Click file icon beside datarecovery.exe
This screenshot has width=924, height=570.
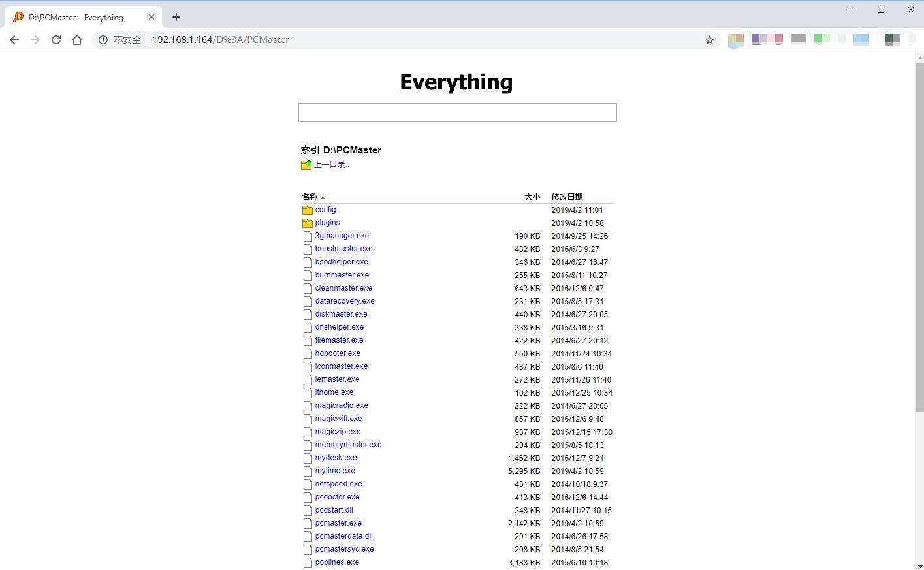point(308,301)
